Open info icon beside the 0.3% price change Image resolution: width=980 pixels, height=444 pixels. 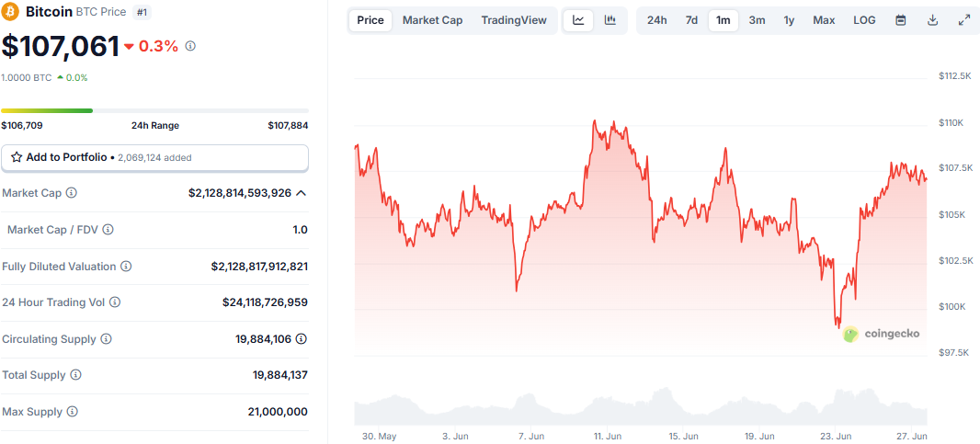coord(190,46)
